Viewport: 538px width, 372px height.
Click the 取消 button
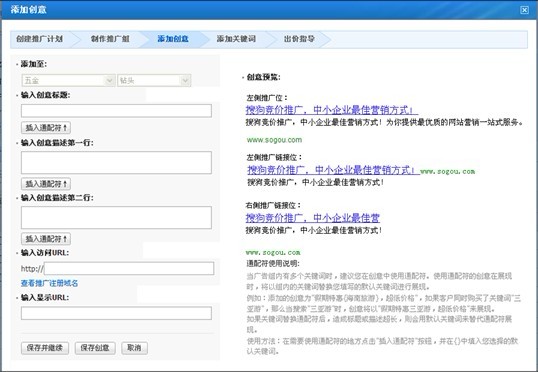click(x=134, y=348)
